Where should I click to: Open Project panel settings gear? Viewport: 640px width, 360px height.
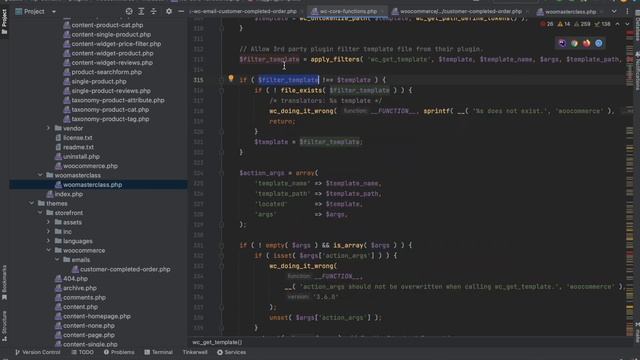169,11
